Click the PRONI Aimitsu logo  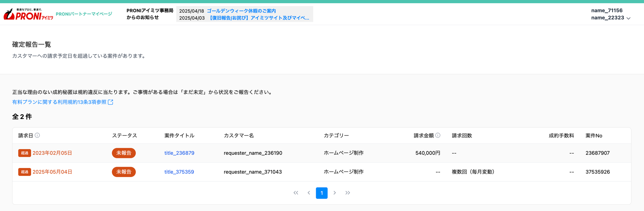point(28,14)
